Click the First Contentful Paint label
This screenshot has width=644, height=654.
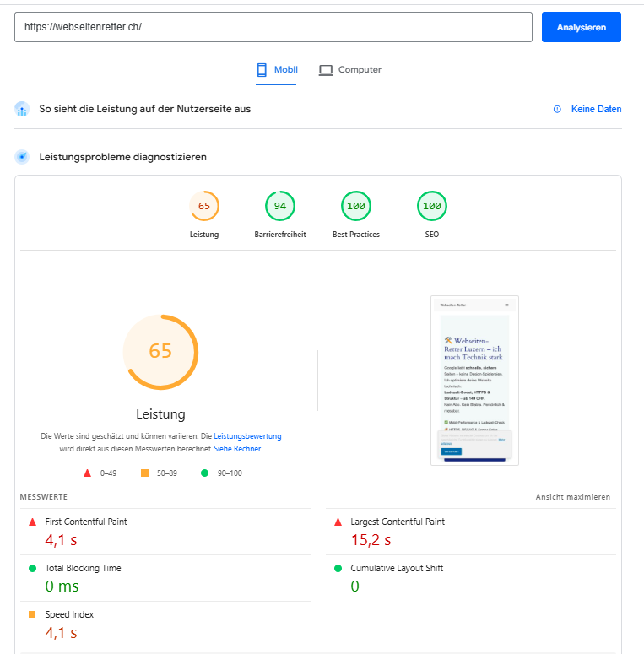(86, 522)
